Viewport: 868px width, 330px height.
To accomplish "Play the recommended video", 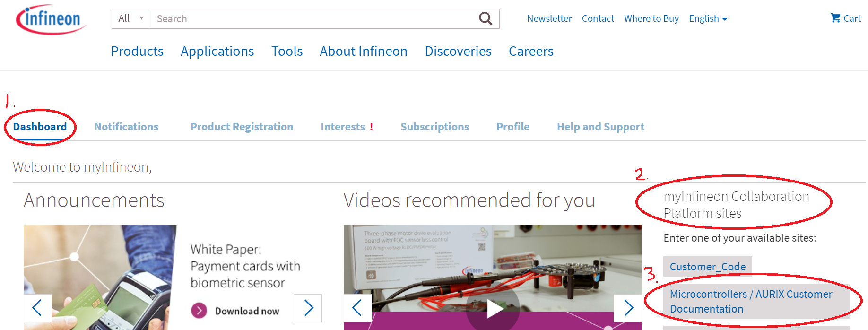I will (x=493, y=309).
